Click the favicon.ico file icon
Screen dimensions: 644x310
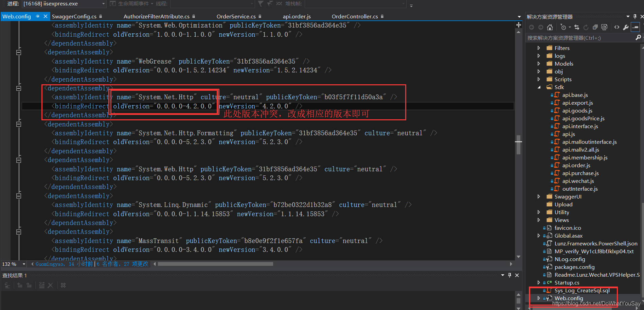point(549,228)
